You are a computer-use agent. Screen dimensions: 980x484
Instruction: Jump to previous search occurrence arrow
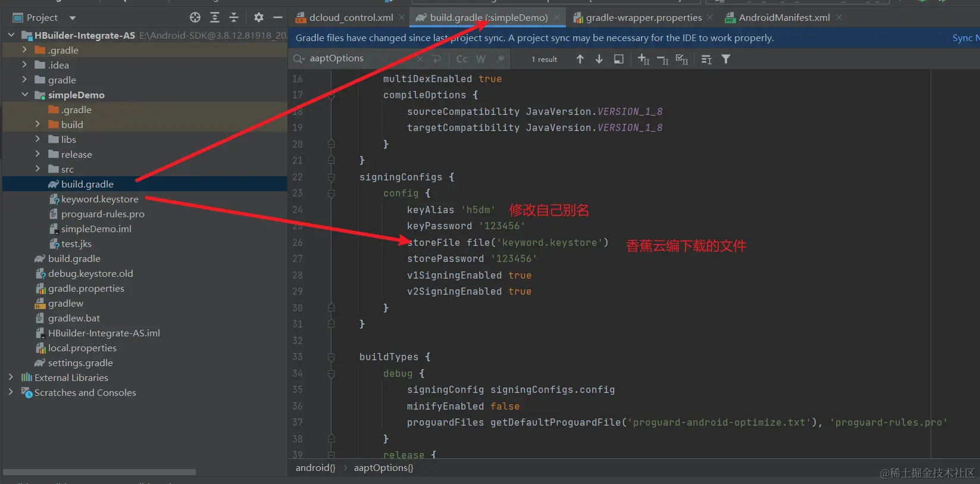(580, 59)
